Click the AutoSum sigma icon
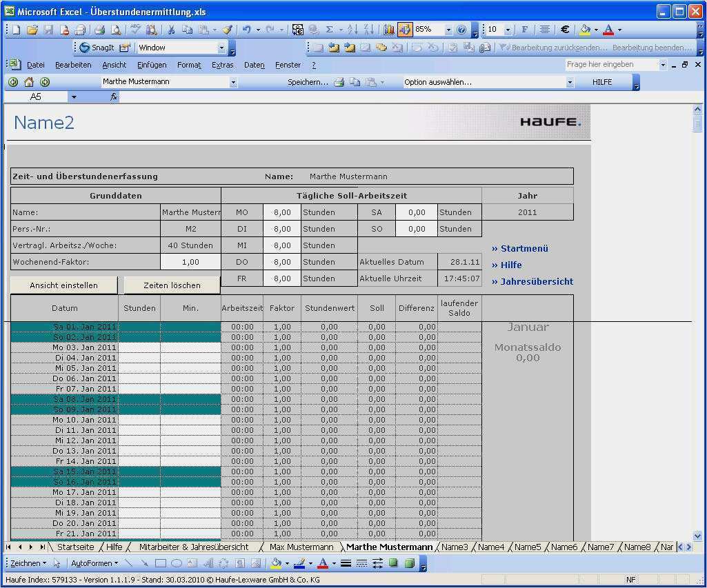 point(329,30)
